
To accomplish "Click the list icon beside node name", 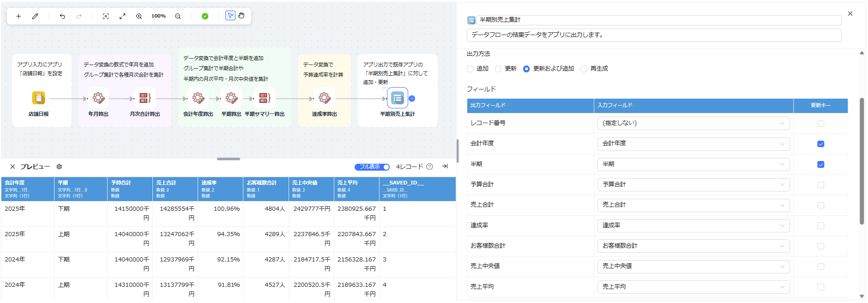I will click(x=471, y=20).
